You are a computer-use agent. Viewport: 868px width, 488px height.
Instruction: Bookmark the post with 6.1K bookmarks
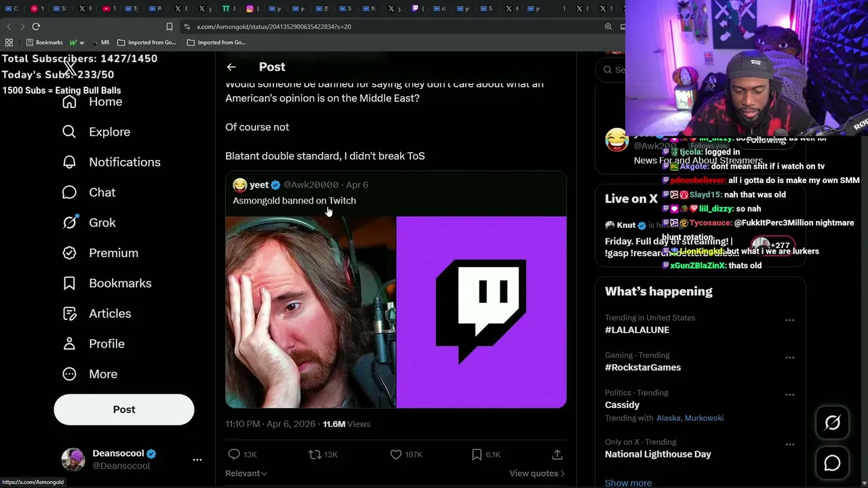pos(486,454)
